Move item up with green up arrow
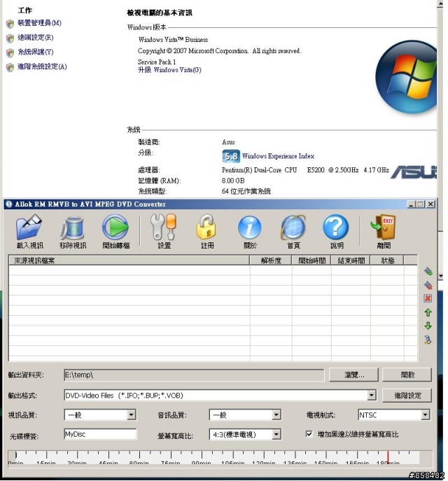Viewport: 448px width, 481px height. [x=428, y=312]
